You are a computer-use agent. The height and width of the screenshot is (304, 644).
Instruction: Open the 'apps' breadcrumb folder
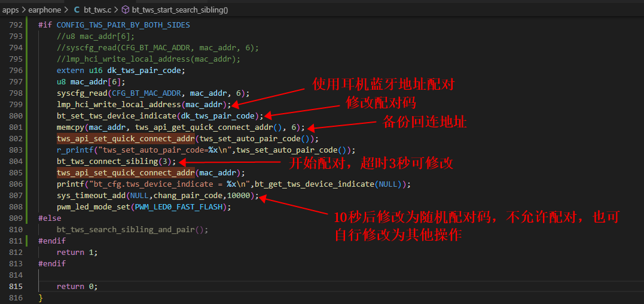point(10,10)
